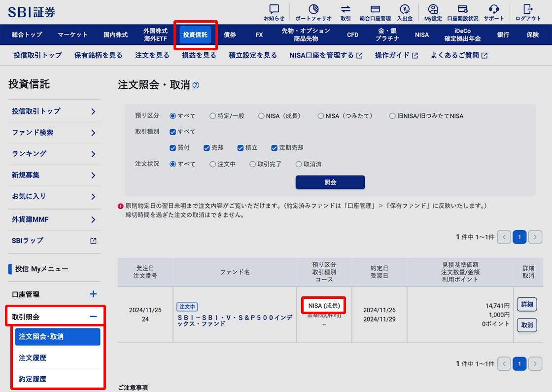Viewport: 552px width, 392px height.
Task: Click the 照会 search button
Action: click(x=330, y=182)
